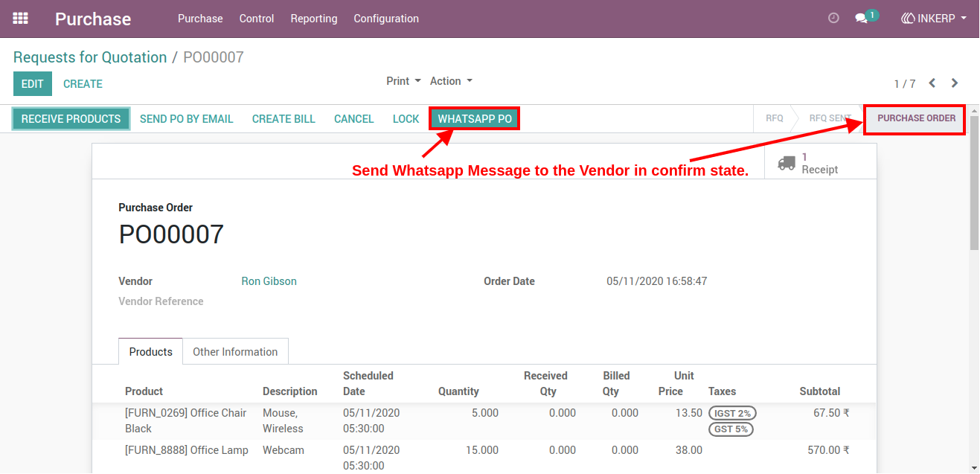Open the Reporting menu

pos(314,19)
